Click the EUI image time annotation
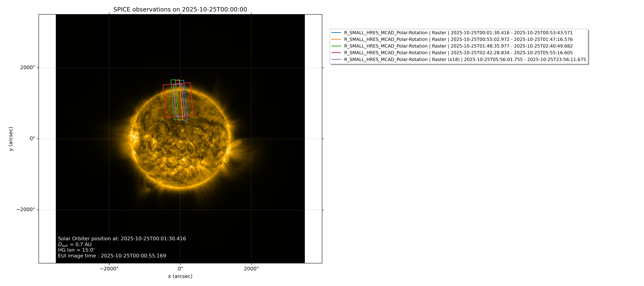 coord(112,256)
